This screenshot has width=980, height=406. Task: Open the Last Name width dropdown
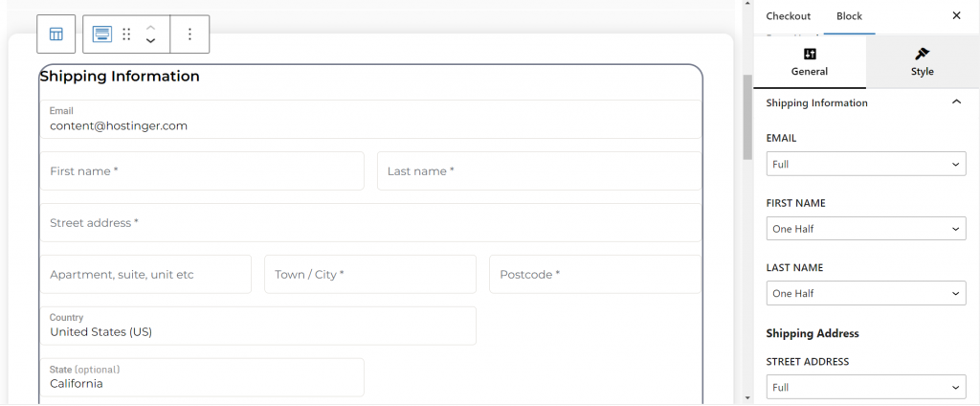866,293
